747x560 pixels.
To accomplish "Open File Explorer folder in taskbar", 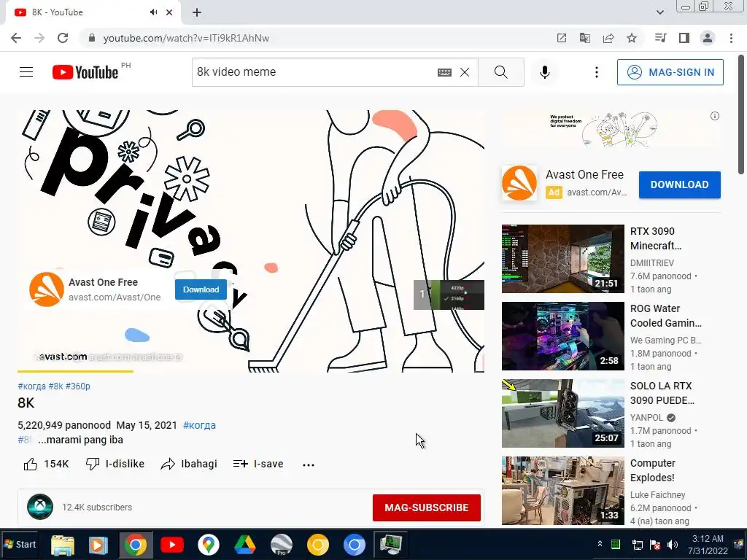I will [x=63, y=545].
